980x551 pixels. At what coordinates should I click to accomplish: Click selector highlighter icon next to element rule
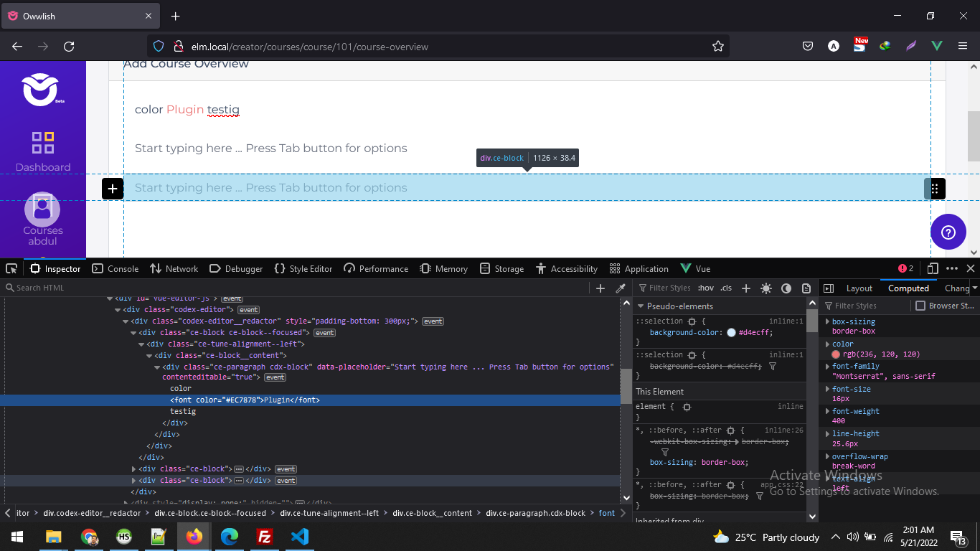click(x=687, y=407)
